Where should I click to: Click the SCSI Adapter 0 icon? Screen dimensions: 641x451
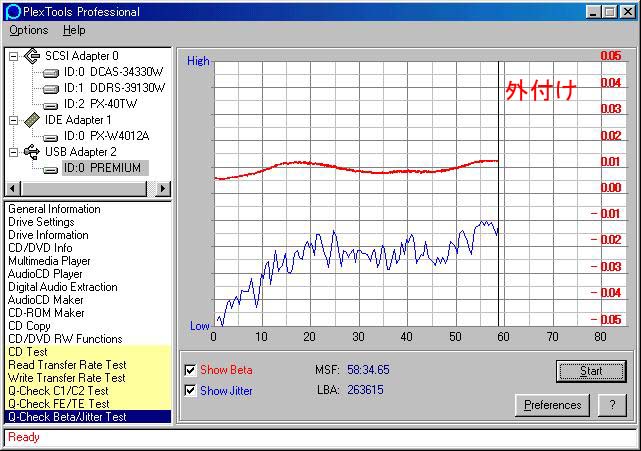32,56
